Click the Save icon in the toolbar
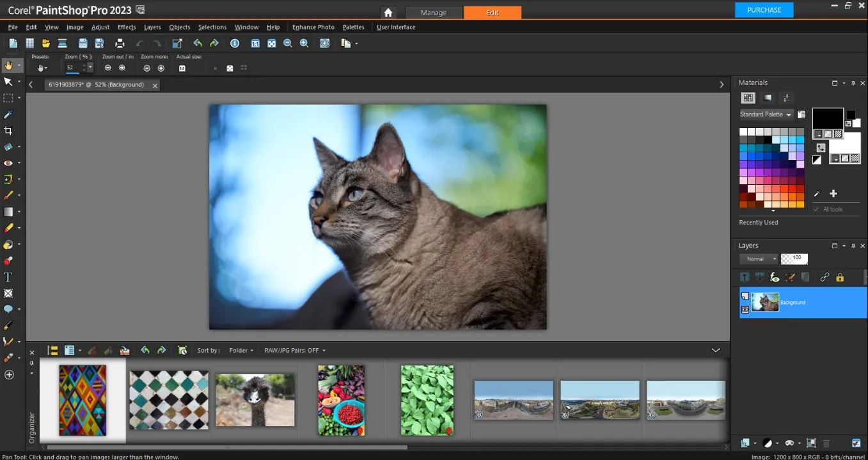Screen dimensions: 868x460 coord(83,43)
